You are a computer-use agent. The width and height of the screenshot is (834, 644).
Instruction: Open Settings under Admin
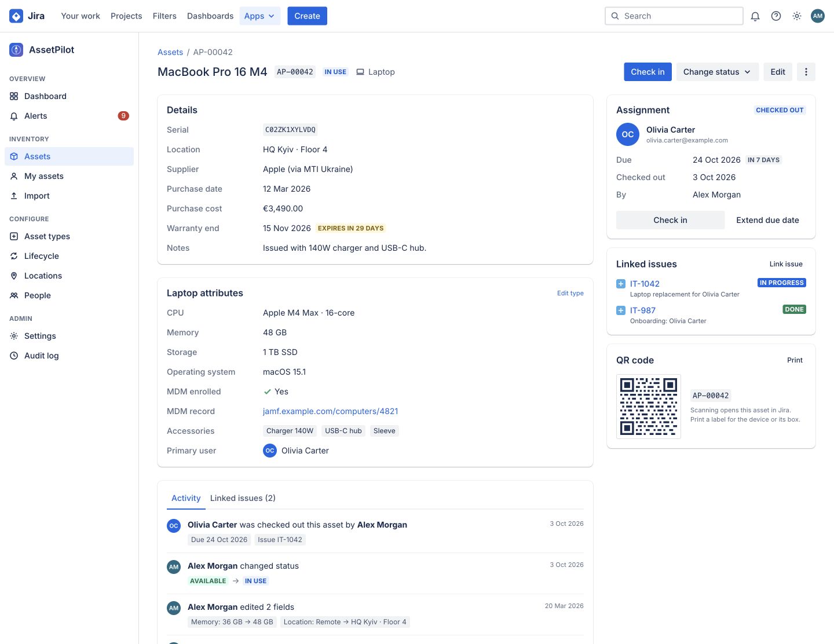[69, 336]
